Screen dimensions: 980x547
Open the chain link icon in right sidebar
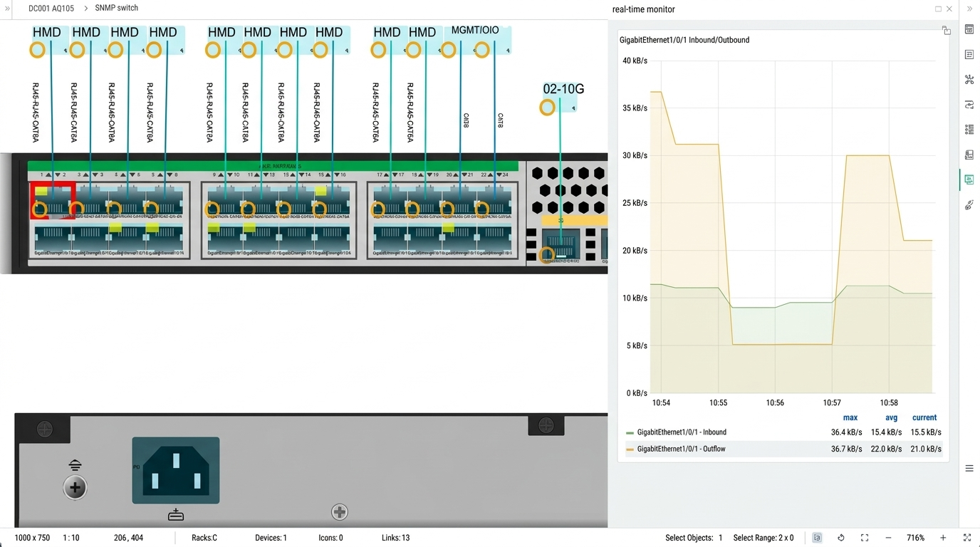[x=969, y=205]
